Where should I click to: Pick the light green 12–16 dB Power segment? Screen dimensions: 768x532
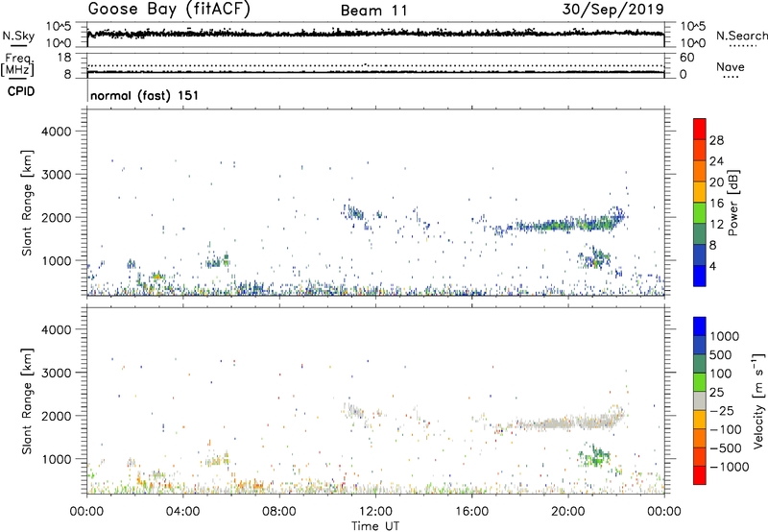point(700,213)
